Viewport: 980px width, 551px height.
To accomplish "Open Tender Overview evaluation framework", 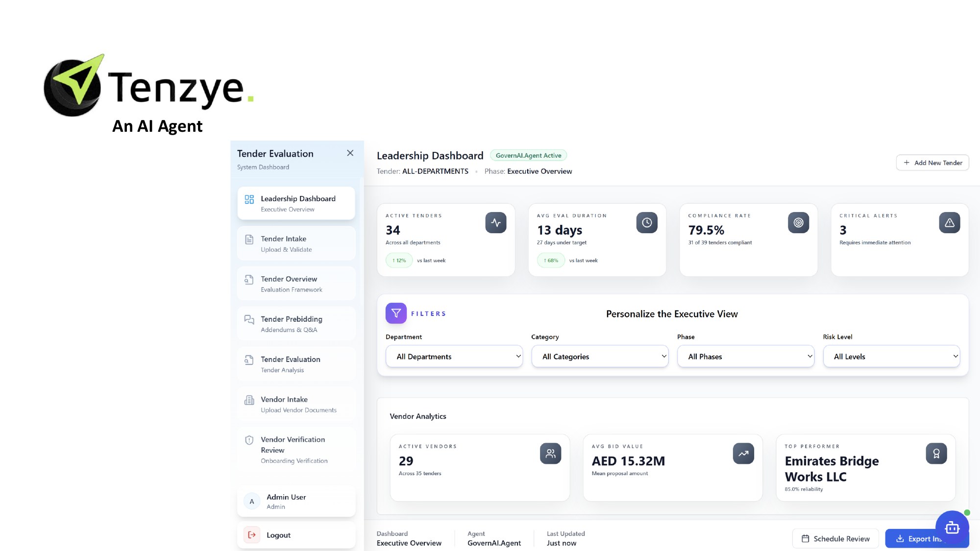I will pyautogui.click(x=296, y=284).
